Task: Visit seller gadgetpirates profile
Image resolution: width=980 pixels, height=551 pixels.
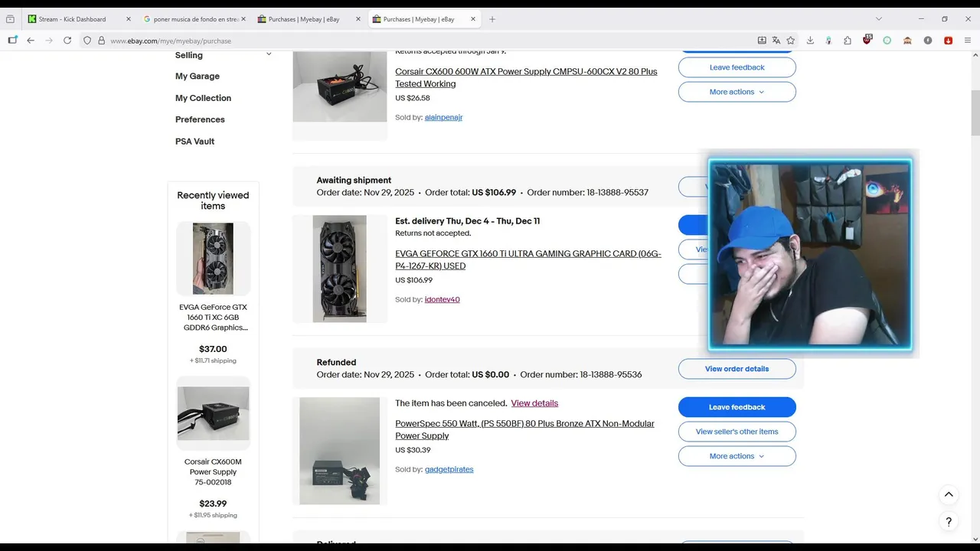Action: coord(449,470)
